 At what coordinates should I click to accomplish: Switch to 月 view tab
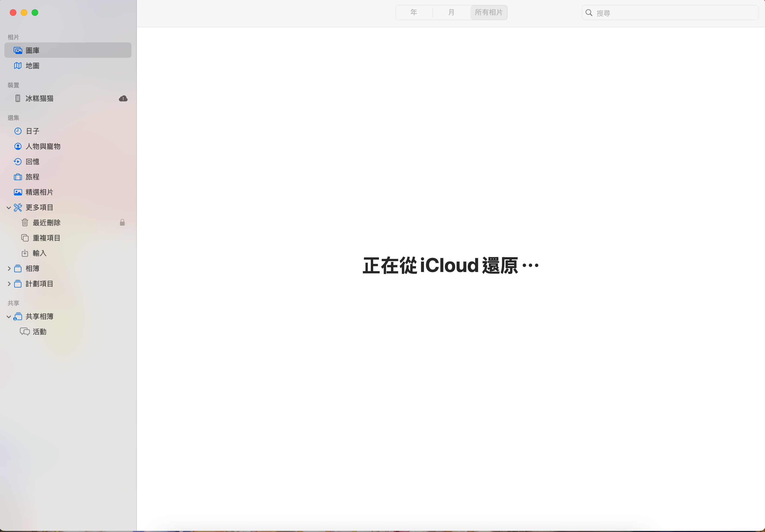tap(451, 13)
